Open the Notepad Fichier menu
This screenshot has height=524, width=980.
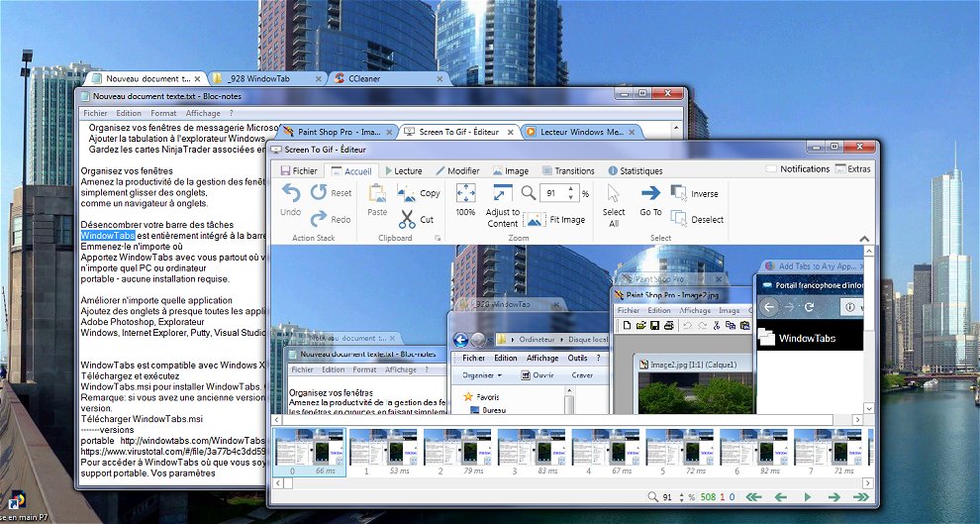(x=96, y=113)
